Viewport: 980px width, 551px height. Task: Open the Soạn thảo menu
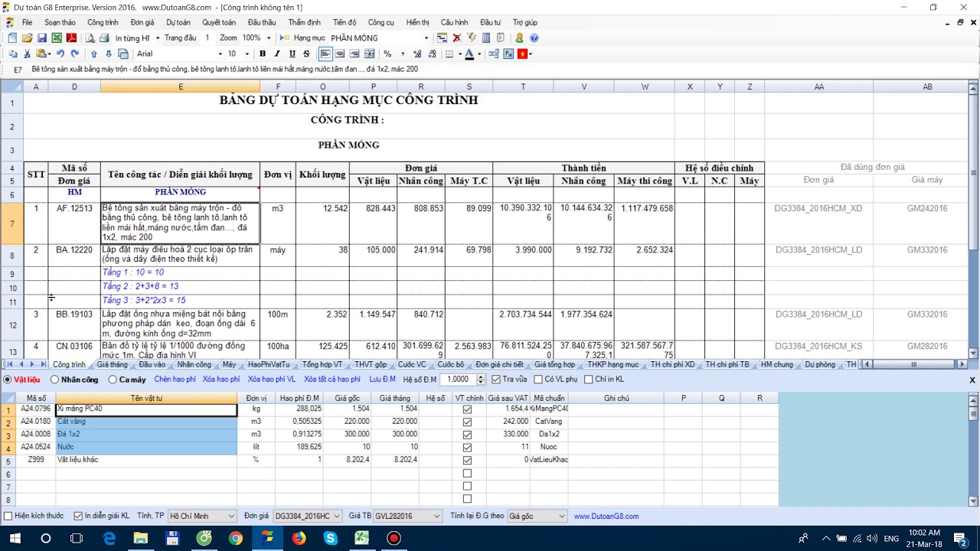tap(60, 22)
